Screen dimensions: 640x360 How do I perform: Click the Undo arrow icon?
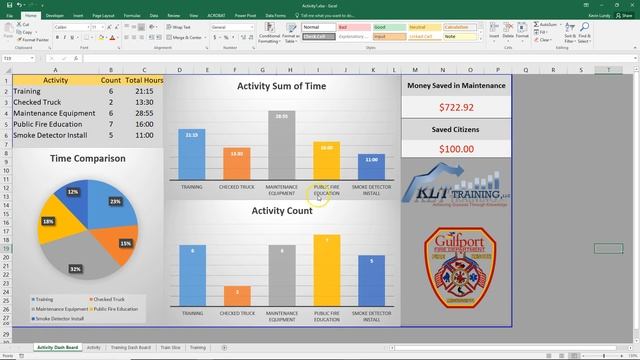click(x=19, y=5)
